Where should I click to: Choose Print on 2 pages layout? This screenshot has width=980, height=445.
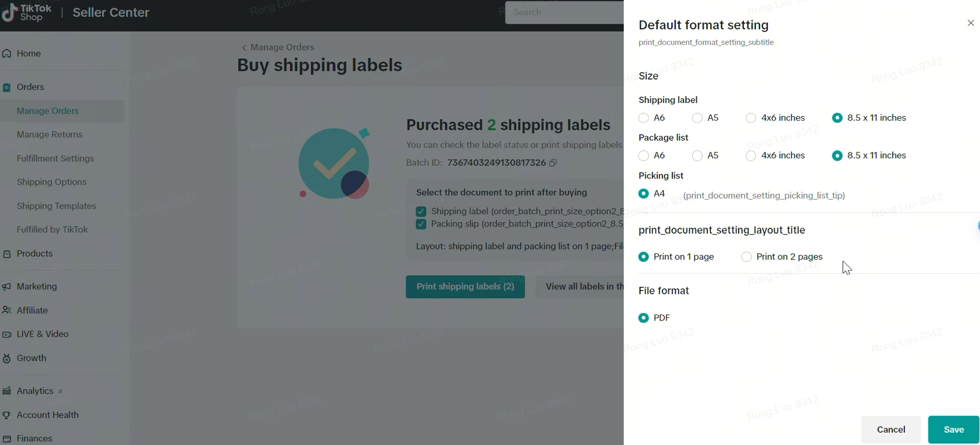tap(746, 257)
